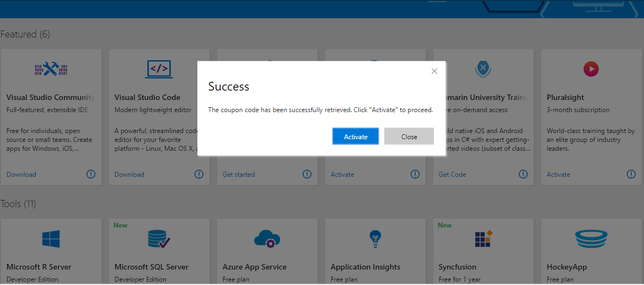Click the Syncfusion grid icon
The height and width of the screenshot is (285, 644).
tap(484, 239)
